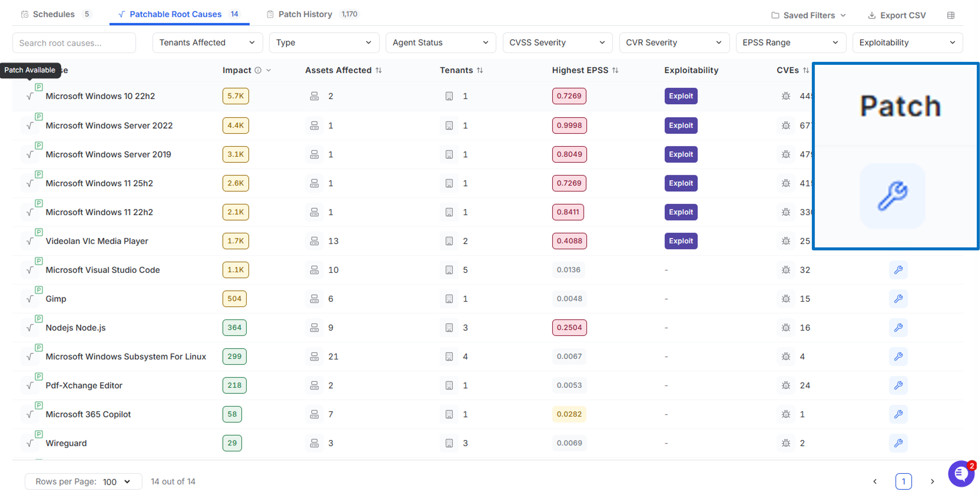Open the EPSS Range filter dropdown
The width and height of the screenshot is (980, 495).
click(791, 43)
